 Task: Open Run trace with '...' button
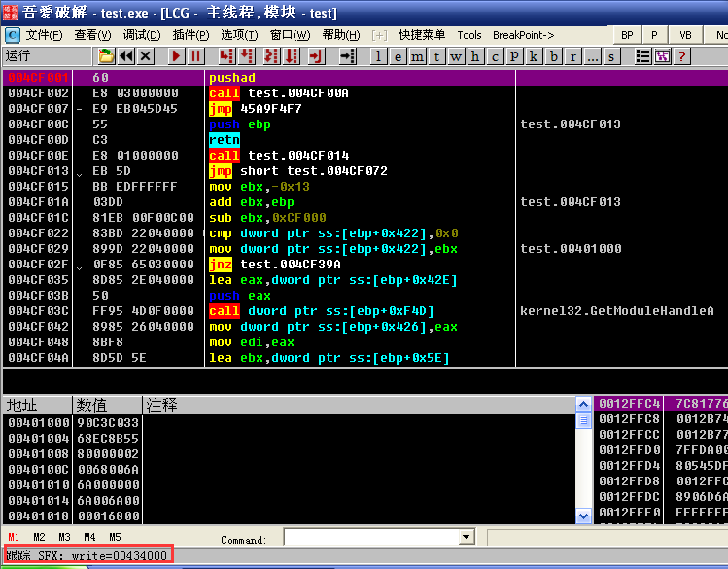tap(593, 56)
